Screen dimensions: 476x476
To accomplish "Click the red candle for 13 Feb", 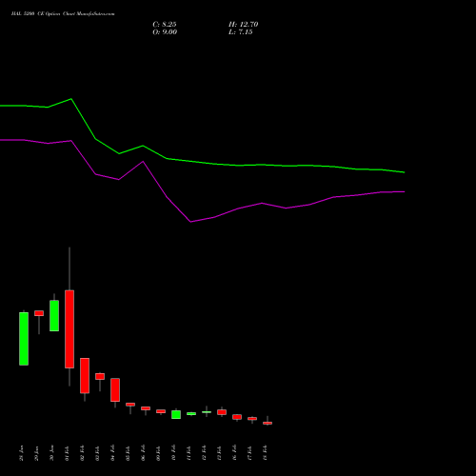I will [x=222, y=412].
